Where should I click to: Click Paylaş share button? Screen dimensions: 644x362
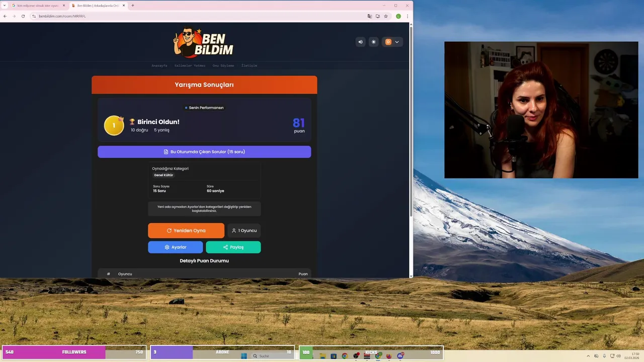(233, 247)
